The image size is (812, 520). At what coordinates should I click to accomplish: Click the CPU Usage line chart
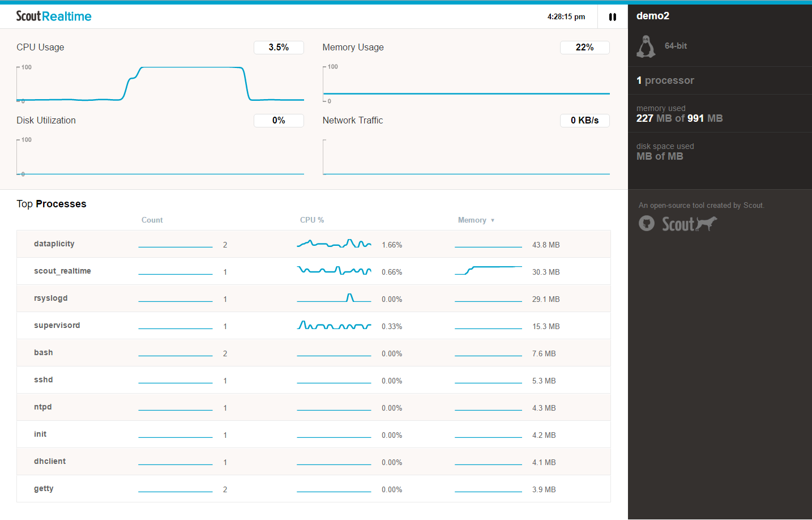point(160,84)
